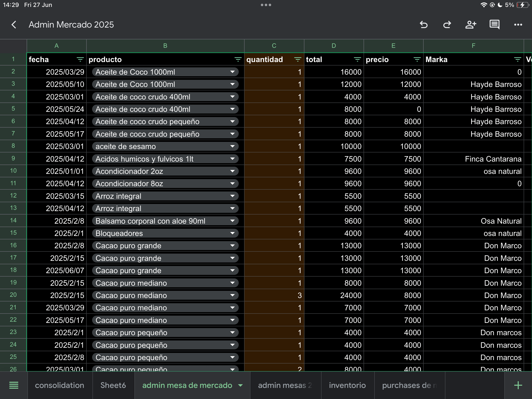
Task: Tap the battery status icon
Action: (x=523, y=5)
